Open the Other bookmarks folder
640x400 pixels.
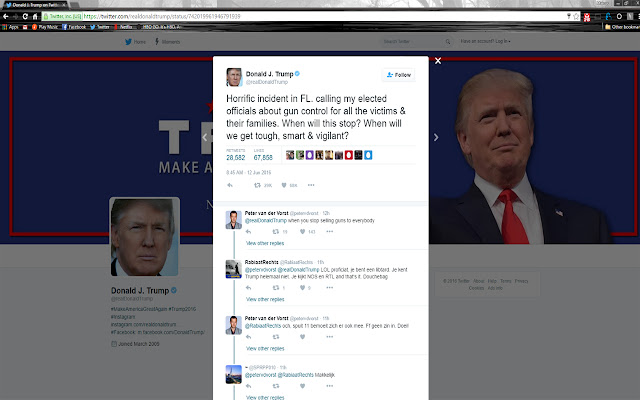622,27
